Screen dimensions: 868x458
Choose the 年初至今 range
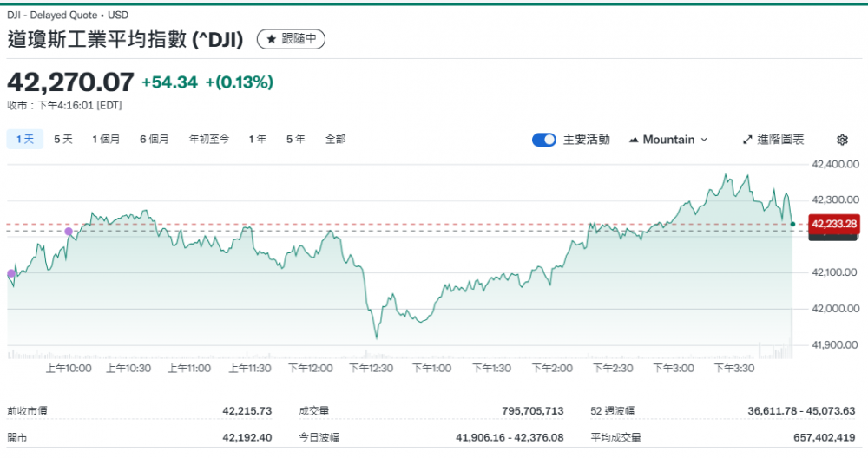(209, 139)
